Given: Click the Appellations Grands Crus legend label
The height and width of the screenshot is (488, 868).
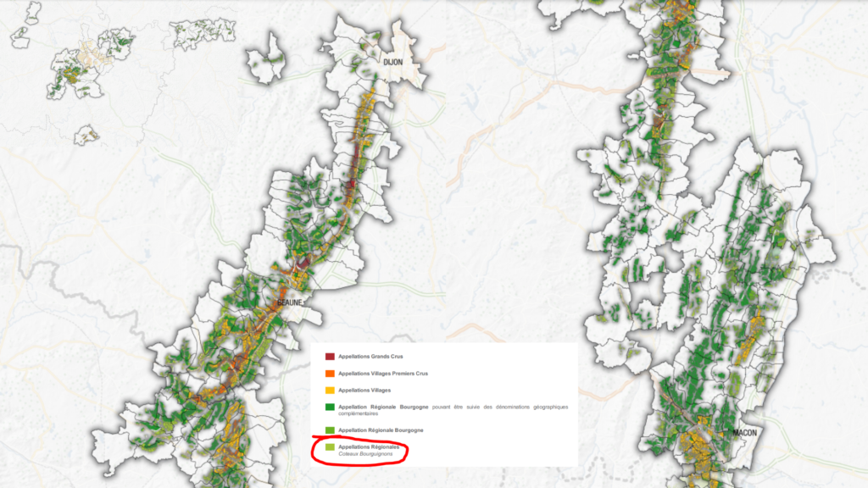Looking at the screenshot, I should coord(370,357).
